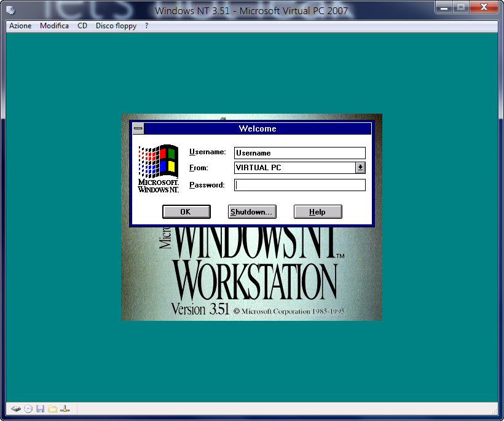504x421 pixels.
Task: Click the Shutdown... button
Action: tap(252, 212)
